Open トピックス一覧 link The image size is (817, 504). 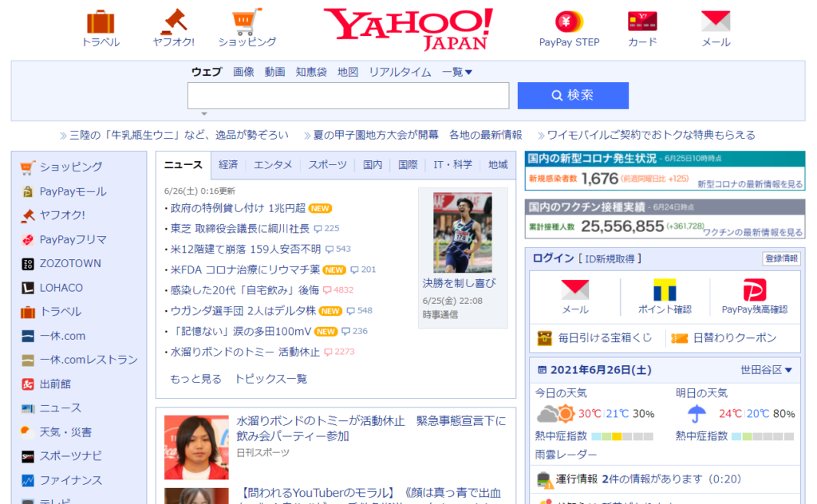[270, 379]
